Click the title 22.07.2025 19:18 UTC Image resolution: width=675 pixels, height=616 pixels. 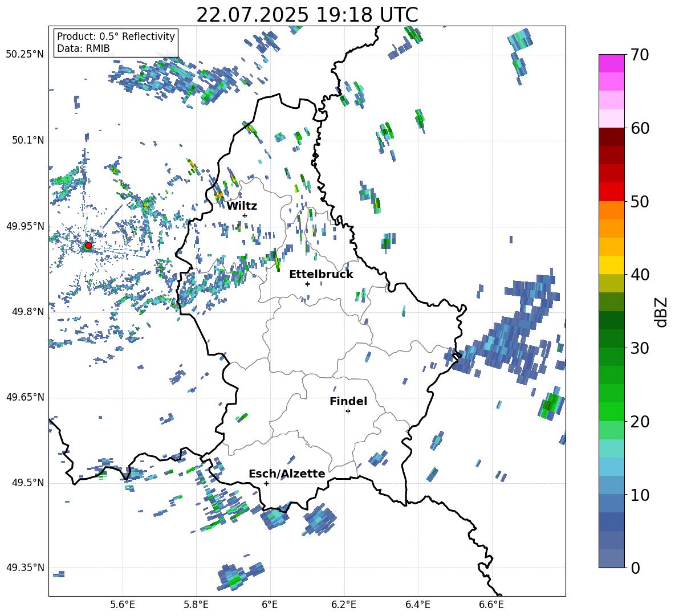click(307, 15)
